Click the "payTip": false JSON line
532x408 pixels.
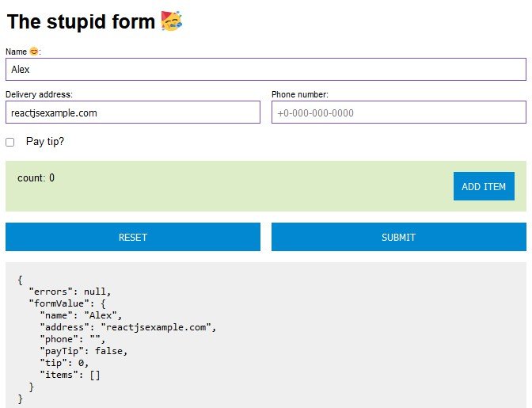click(x=83, y=351)
